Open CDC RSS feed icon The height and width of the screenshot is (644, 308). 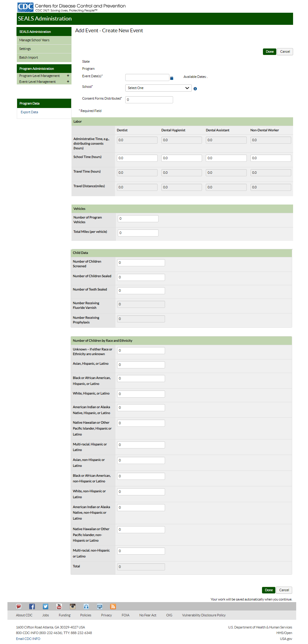tap(113, 606)
